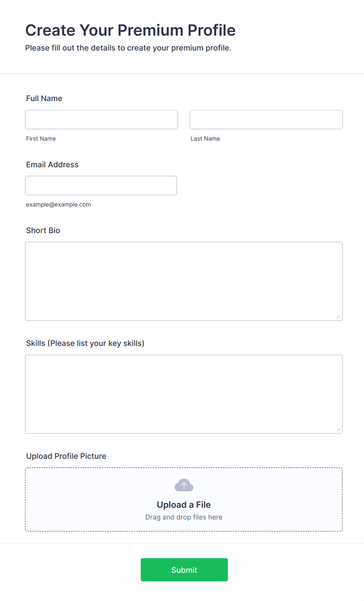Click inside the Short Bio textarea
The height and width of the screenshot is (601, 364).
click(184, 281)
